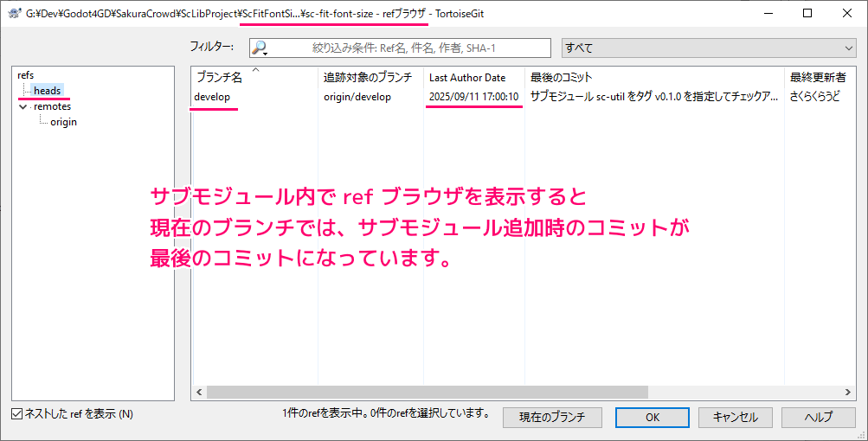
Task: Sort by 最後のコミット column header
Action: [x=562, y=78]
